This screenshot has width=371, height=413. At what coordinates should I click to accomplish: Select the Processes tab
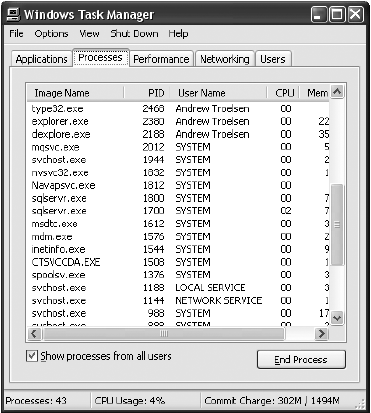[x=100, y=58]
